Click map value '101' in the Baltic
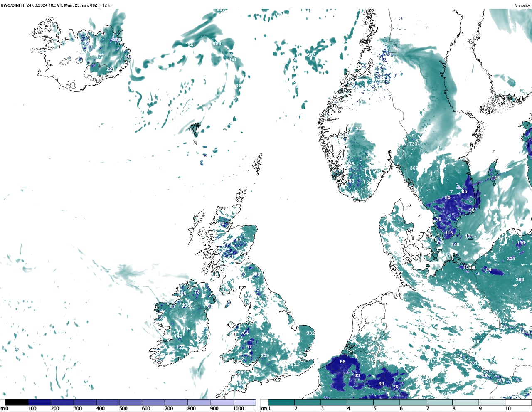This screenshot has width=532, height=412. tap(469, 236)
